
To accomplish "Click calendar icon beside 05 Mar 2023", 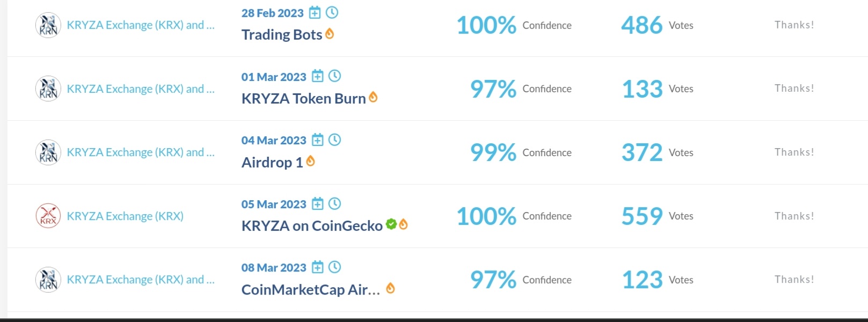I will point(318,203).
